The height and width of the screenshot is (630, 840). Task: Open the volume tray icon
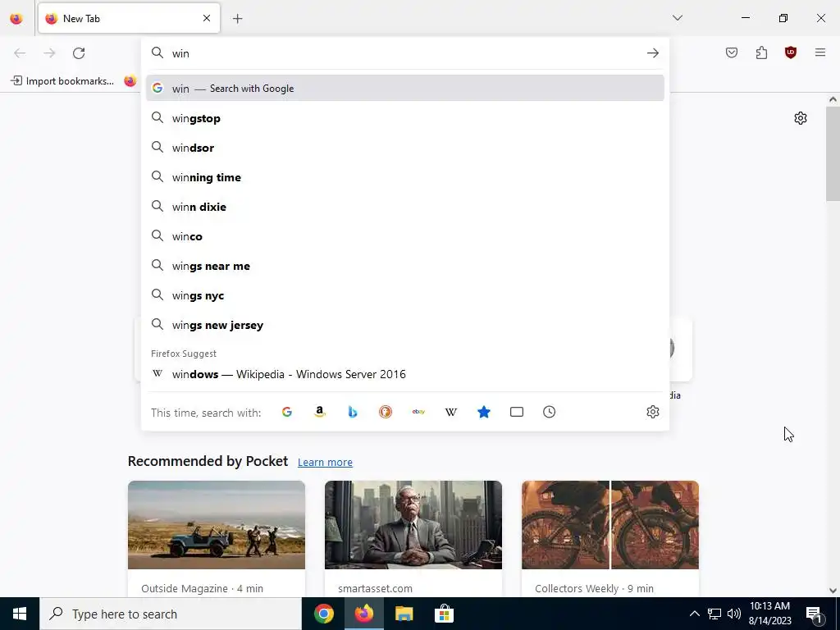[x=734, y=614]
